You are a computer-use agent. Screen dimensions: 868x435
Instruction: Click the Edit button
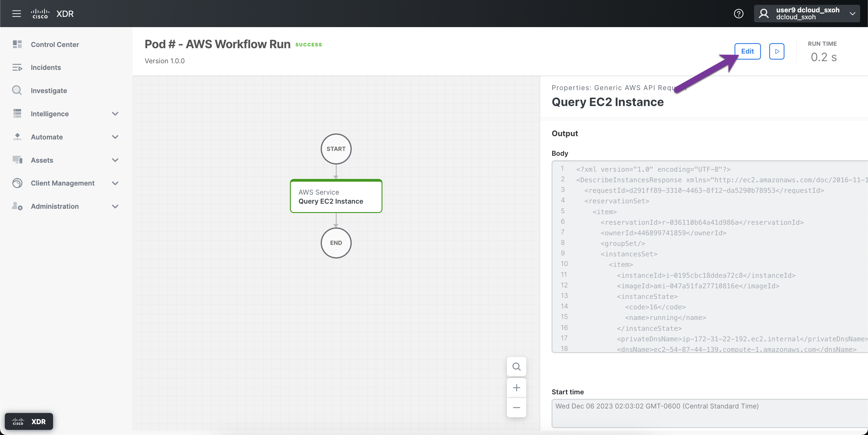(x=747, y=51)
